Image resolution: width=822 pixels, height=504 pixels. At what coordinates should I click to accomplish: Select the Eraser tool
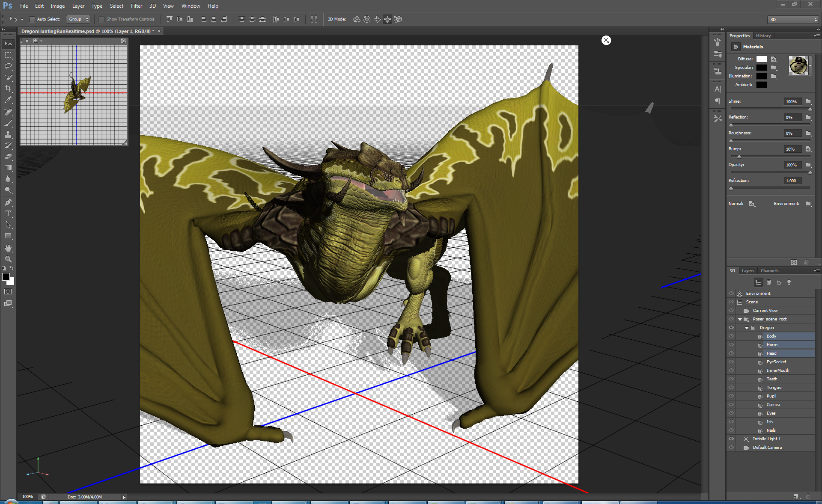tap(8, 157)
